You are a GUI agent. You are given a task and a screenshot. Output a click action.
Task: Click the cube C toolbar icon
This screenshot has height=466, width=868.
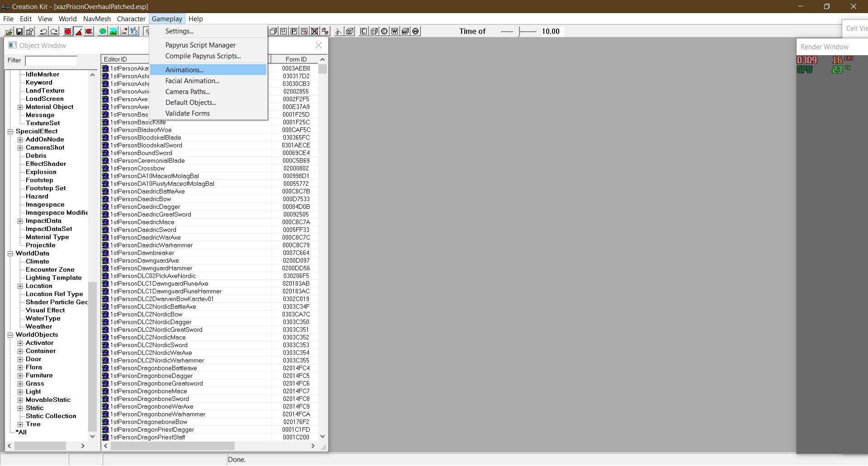click(x=373, y=31)
